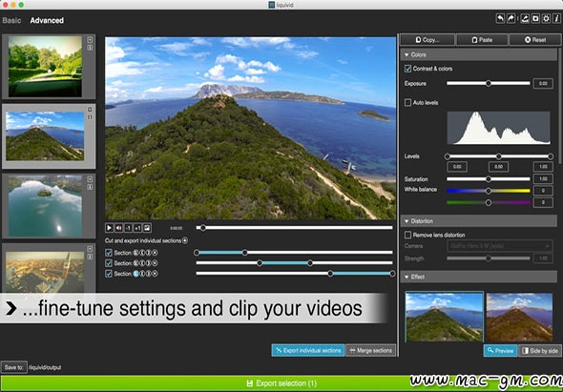Screen dimensions: 563x392
Task: Select the Advanced tab
Action: [x=47, y=20]
